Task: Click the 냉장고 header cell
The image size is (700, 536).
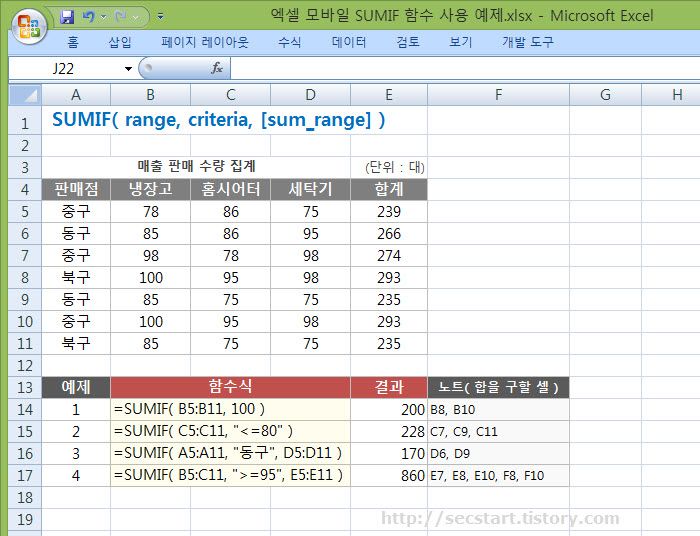Action: (x=150, y=189)
